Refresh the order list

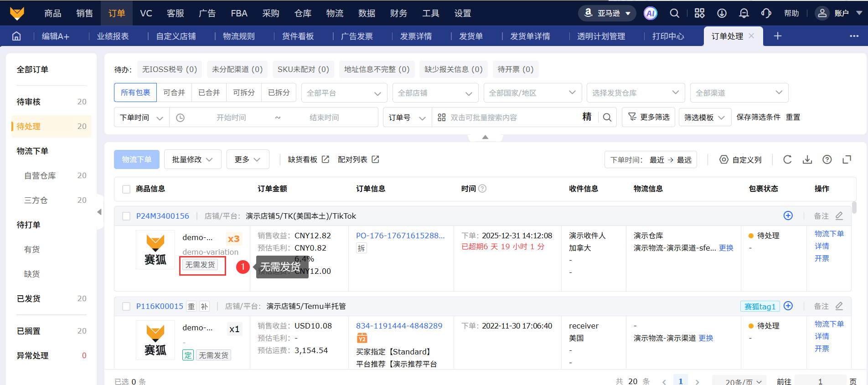pyautogui.click(x=787, y=159)
